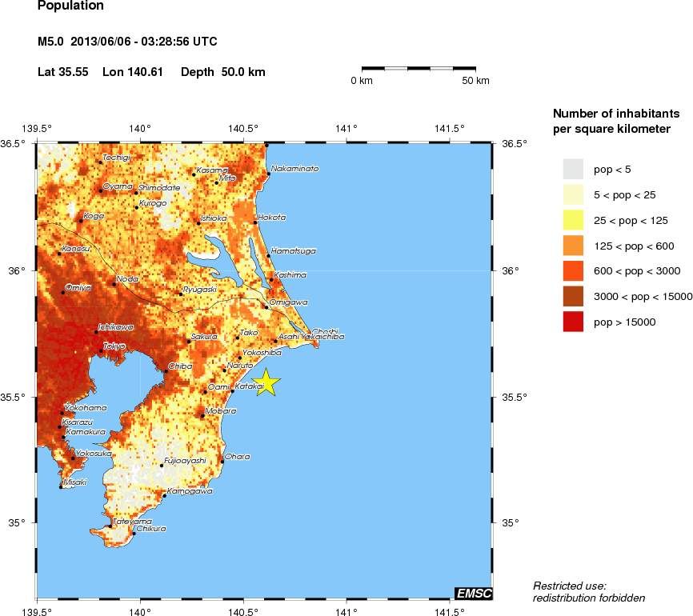
Task: Click the Population title label
Action: (70, 6)
